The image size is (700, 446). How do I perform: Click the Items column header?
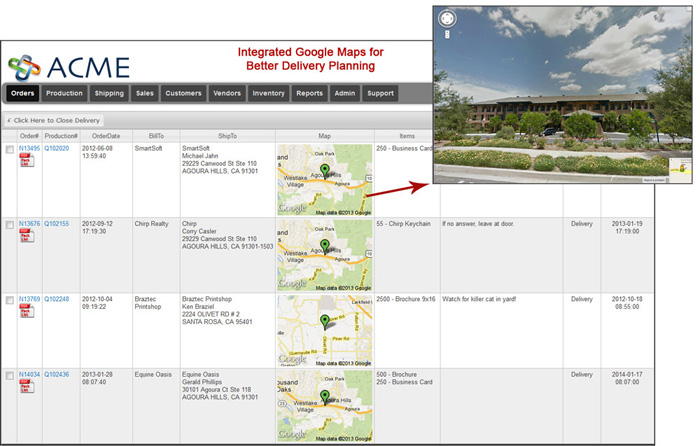pos(407,136)
